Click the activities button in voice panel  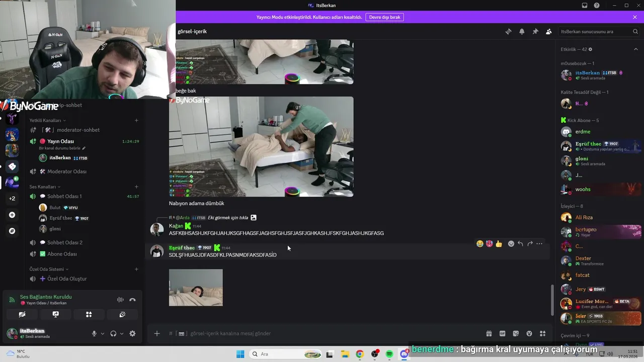coord(89,314)
